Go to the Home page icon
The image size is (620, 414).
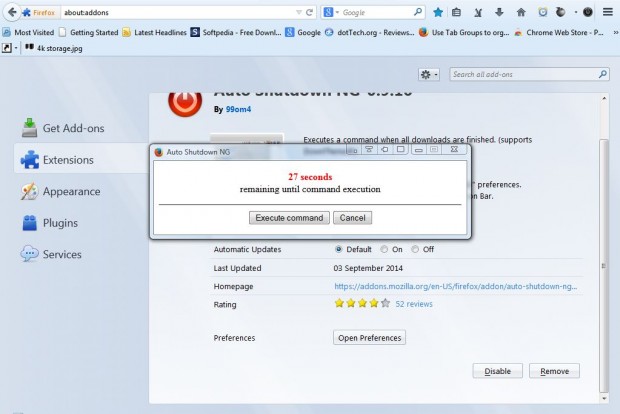tap(521, 12)
